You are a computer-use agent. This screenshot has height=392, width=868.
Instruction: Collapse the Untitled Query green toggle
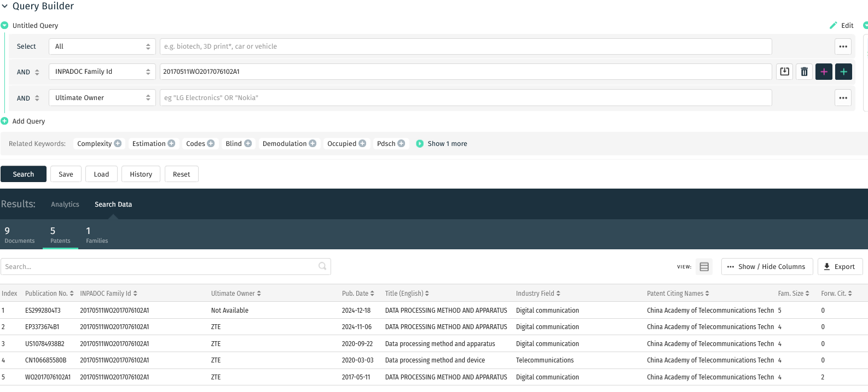(x=4, y=25)
